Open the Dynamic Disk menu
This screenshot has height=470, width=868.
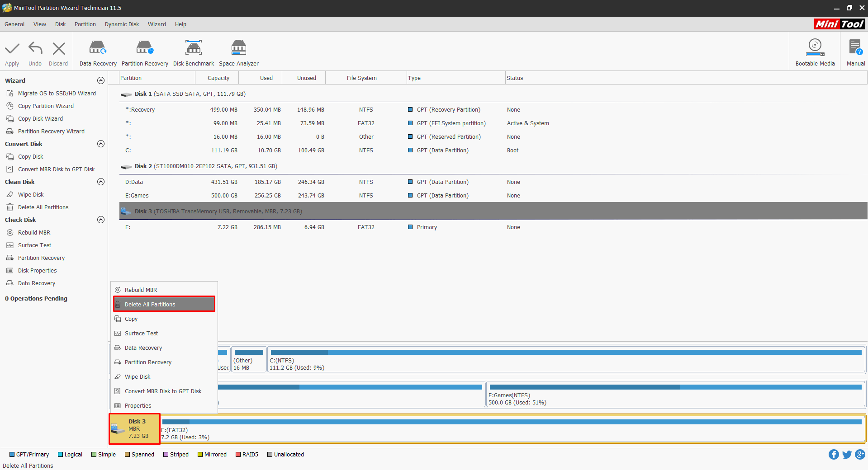pos(122,24)
